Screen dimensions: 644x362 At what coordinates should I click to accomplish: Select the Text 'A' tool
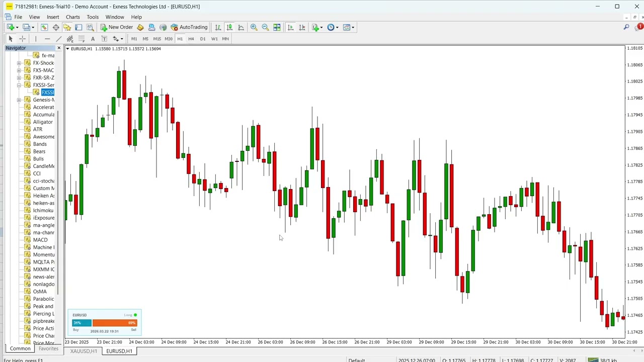tap(93, 39)
